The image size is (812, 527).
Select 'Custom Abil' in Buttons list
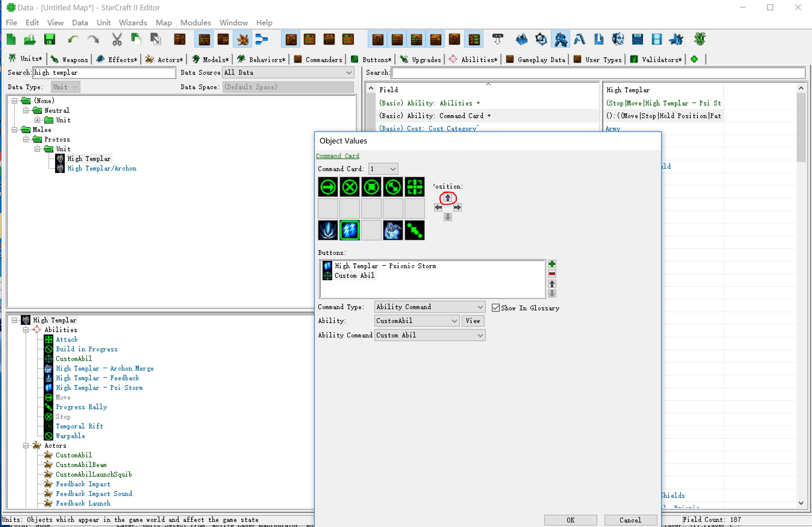(x=354, y=275)
